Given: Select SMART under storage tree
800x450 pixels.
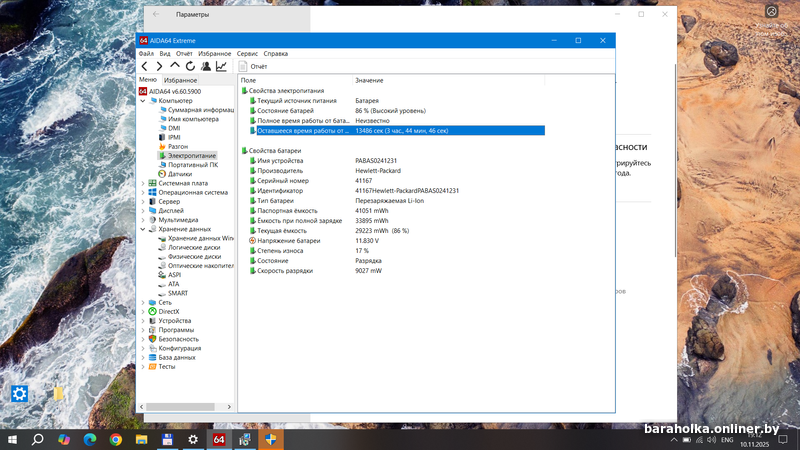Looking at the screenshot, I should (x=178, y=293).
